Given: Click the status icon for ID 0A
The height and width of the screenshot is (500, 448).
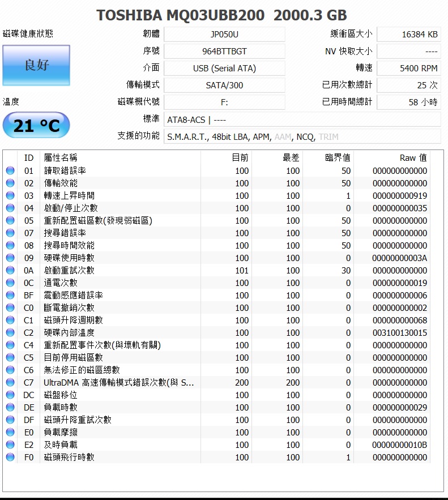Looking at the screenshot, I should click(10, 270).
